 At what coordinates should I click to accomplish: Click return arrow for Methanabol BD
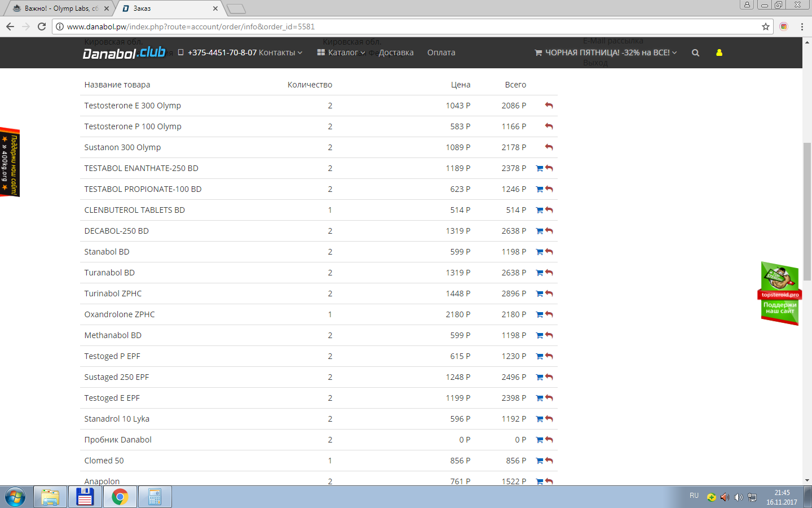click(549, 335)
